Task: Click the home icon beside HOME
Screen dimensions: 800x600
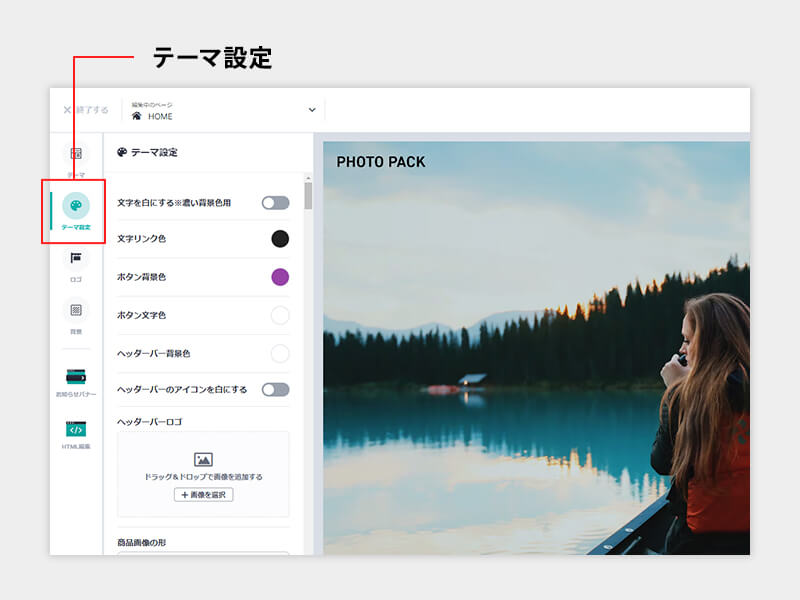Action: [x=137, y=116]
